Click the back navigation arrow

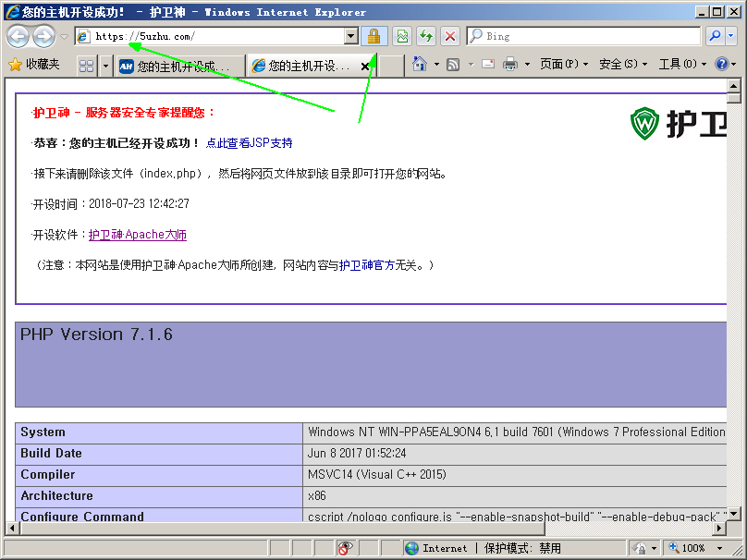point(18,36)
